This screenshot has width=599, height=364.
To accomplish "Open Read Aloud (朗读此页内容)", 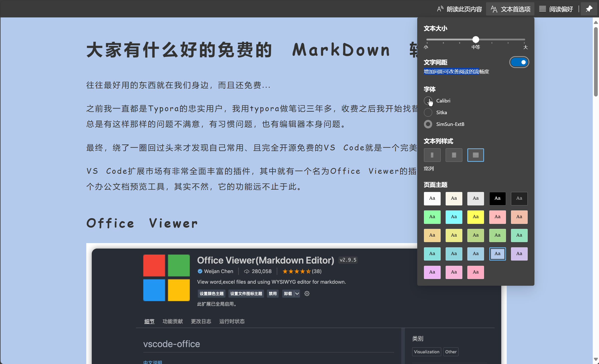I will tap(460, 9).
